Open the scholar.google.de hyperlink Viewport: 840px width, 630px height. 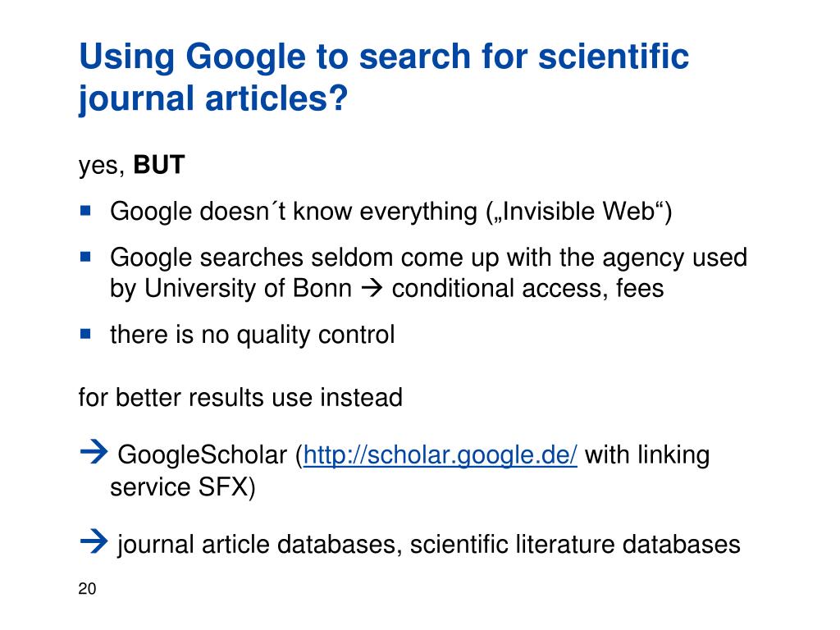[440, 455]
